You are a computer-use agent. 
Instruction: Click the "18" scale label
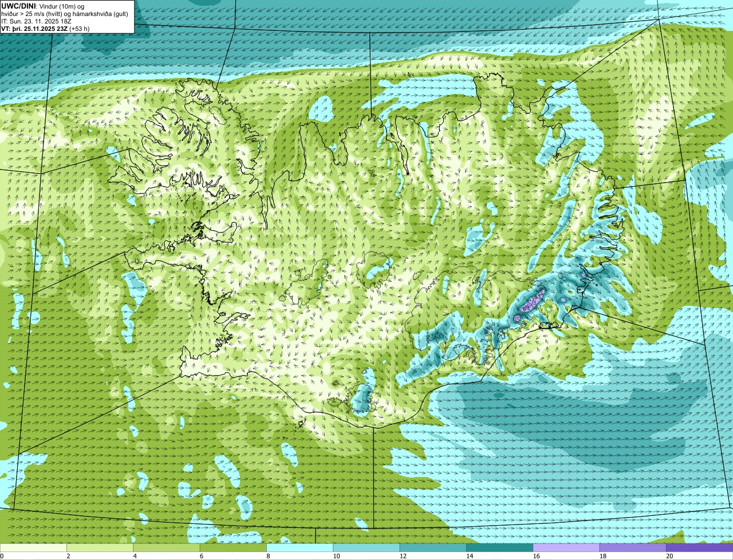(x=603, y=556)
